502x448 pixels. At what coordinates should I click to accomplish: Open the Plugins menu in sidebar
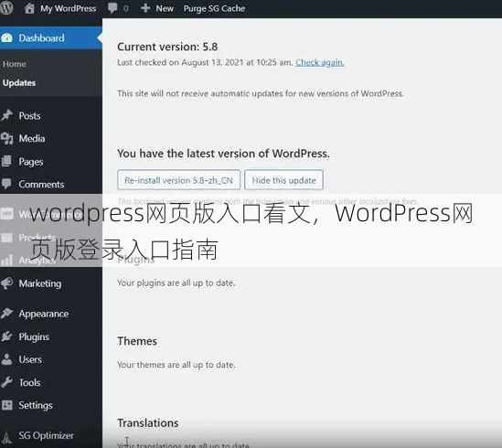click(34, 336)
